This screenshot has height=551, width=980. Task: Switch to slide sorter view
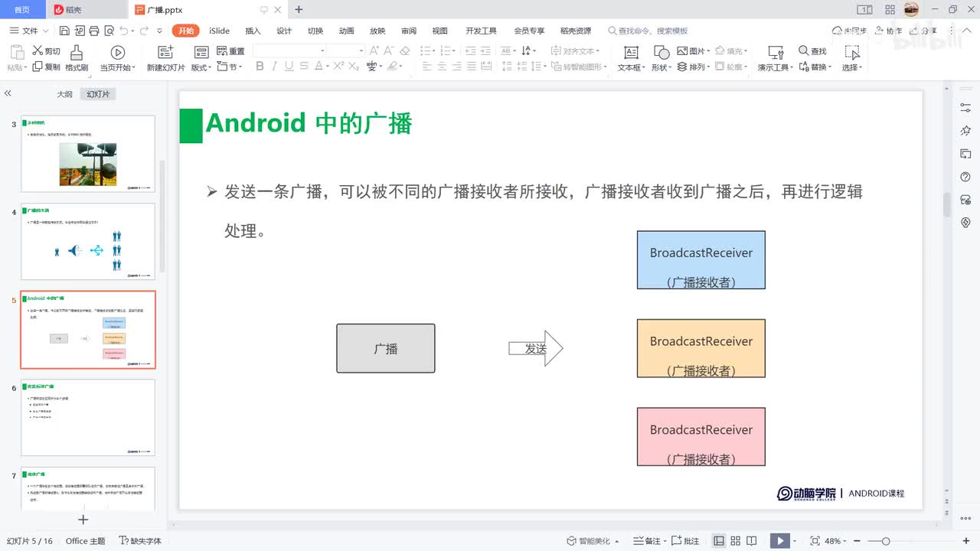(x=736, y=541)
